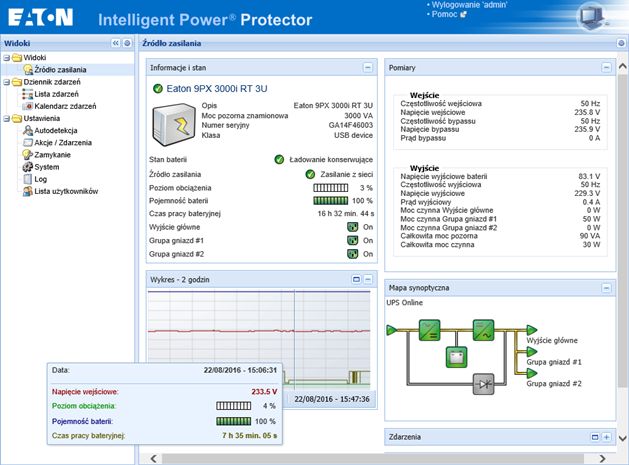
Task: Click the Log document icon
Action: pyautogui.click(x=28, y=179)
